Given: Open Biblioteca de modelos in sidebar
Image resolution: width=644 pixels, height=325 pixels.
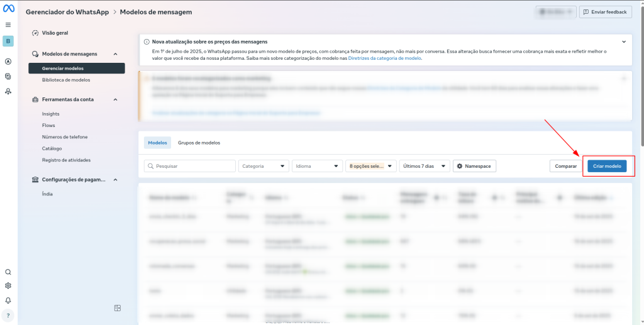Looking at the screenshot, I should tap(66, 80).
